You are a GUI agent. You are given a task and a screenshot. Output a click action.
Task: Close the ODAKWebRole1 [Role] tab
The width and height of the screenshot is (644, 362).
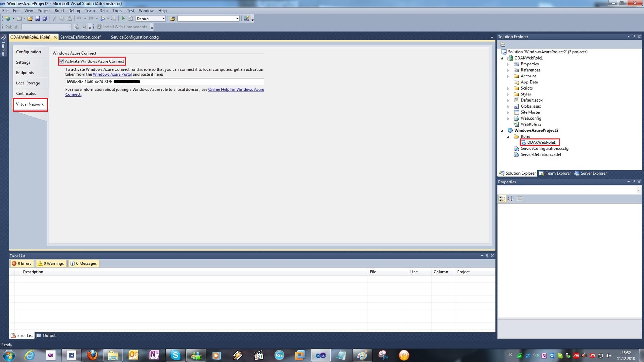tap(55, 37)
